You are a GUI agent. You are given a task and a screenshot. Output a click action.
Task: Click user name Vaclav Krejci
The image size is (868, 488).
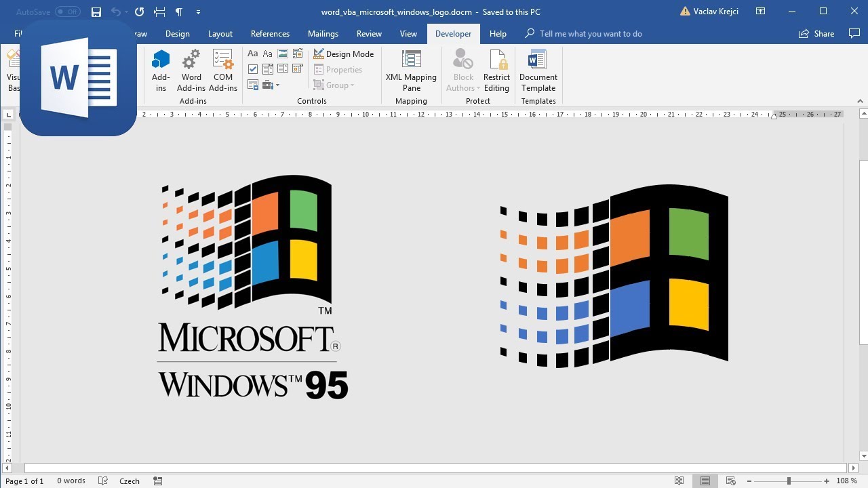coord(716,12)
